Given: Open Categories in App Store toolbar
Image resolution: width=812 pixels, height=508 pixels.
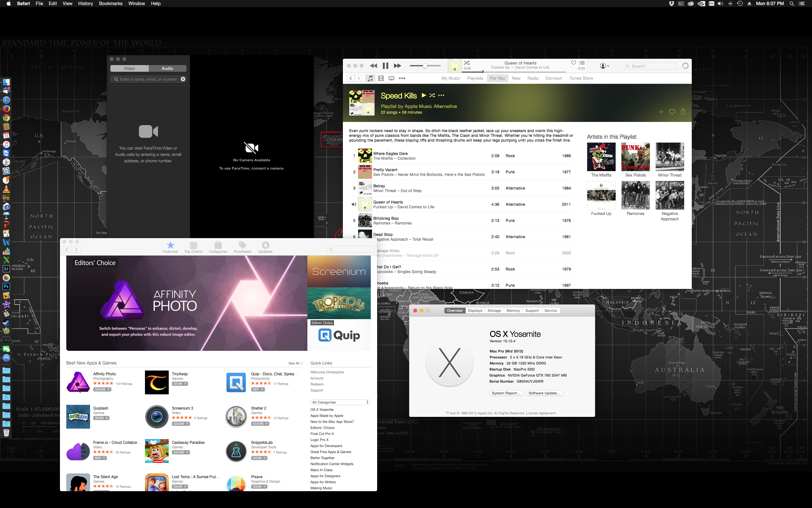Looking at the screenshot, I should [x=218, y=247].
